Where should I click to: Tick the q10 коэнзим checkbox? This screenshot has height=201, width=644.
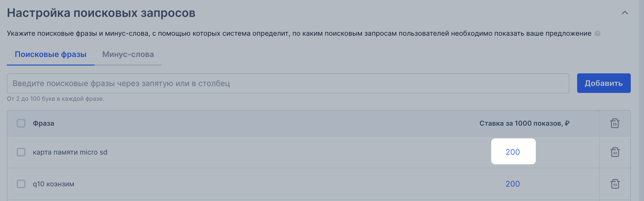pos(21,184)
